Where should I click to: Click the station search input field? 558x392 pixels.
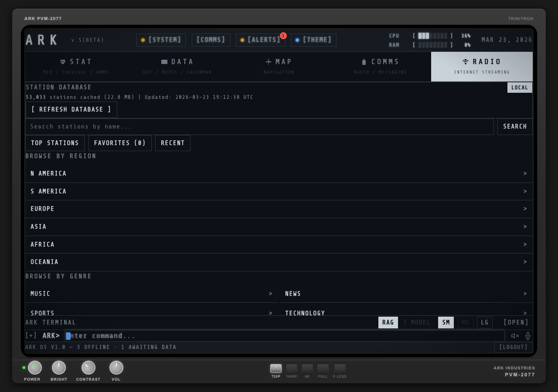pos(260,127)
